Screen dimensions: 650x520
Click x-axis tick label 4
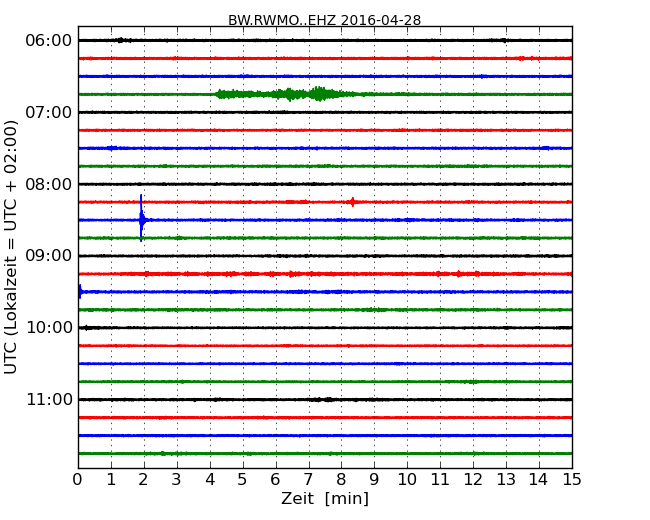(210, 479)
